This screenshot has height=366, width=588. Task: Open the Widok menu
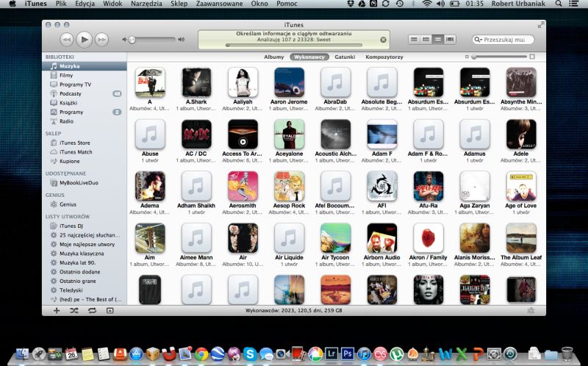coord(112,4)
